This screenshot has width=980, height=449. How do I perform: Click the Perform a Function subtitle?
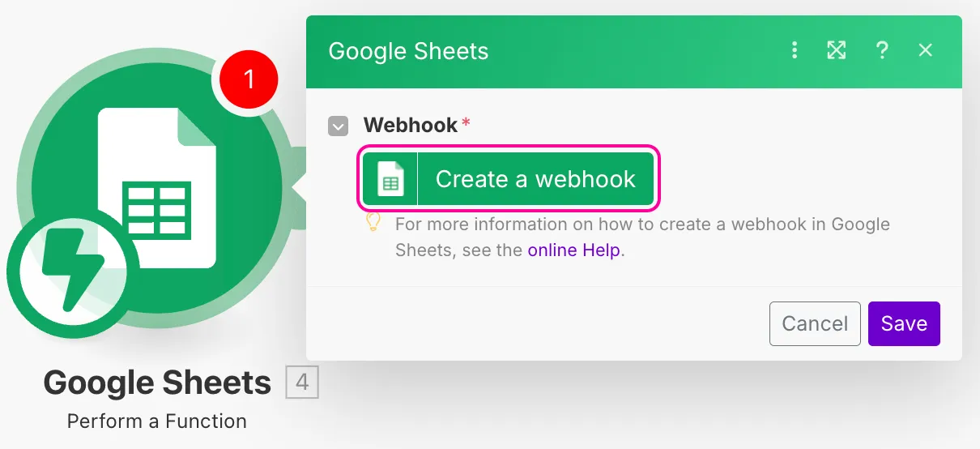click(157, 421)
